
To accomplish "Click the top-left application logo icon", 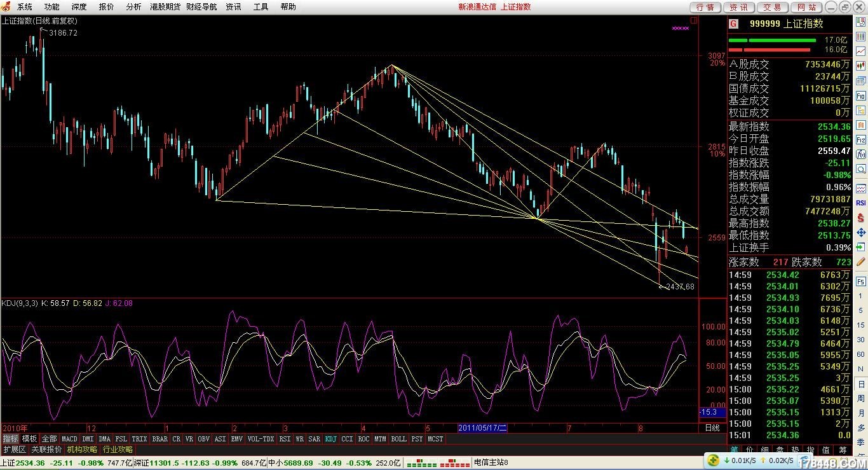I will coord(6,6).
